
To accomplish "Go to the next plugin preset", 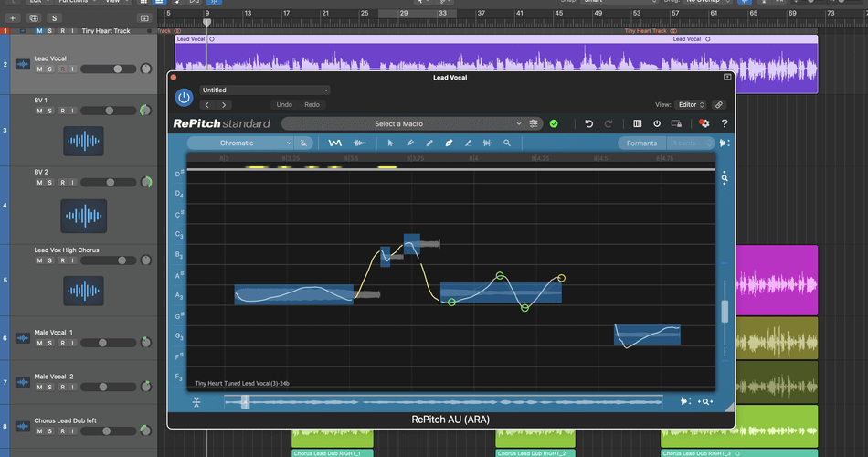I will [x=224, y=105].
